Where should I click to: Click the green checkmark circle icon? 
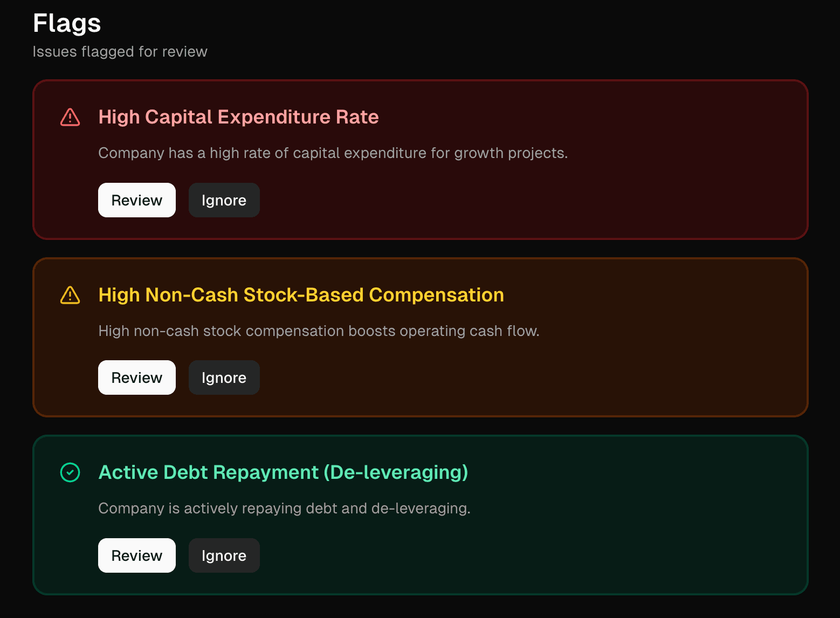[70, 472]
